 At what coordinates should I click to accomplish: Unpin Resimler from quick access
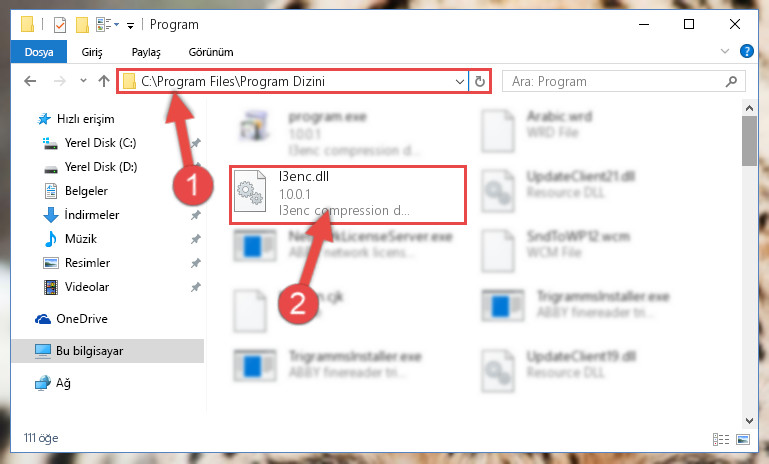[x=196, y=263]
